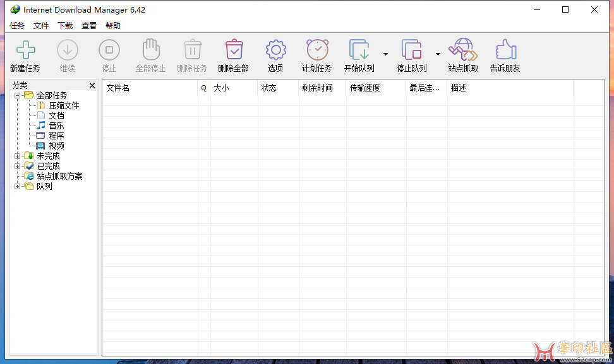614x364 pixels.
Task: Click the 已完成 checkmark folder icon
Action: pos(28,166)
